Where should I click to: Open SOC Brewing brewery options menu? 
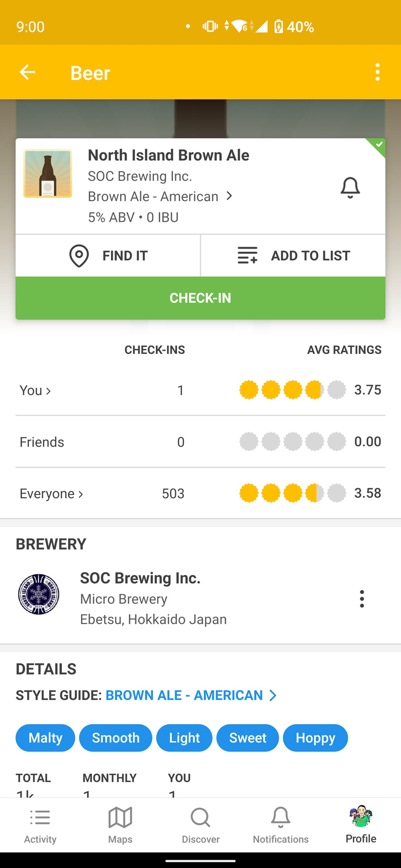[x=362, y=599]
